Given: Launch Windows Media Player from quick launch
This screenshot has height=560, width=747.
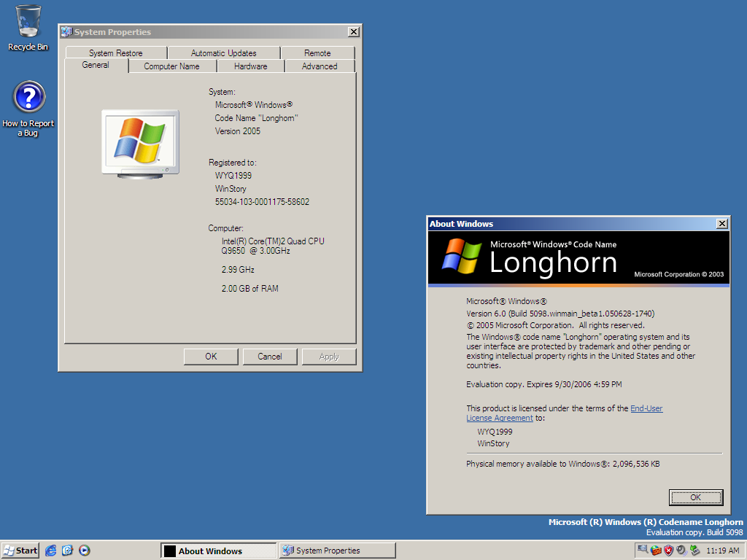Looking at the screenshot, I should point(85,551).
